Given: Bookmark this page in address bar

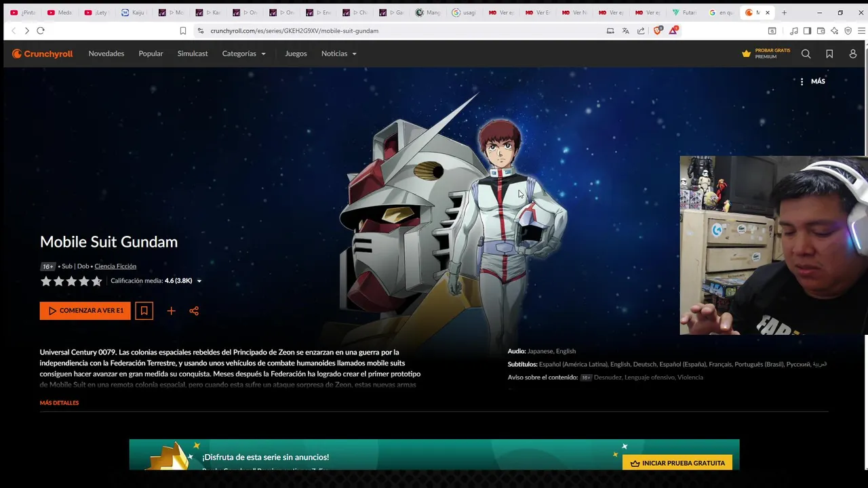Looking at the screenshot, I should click(x=183, y=30).
